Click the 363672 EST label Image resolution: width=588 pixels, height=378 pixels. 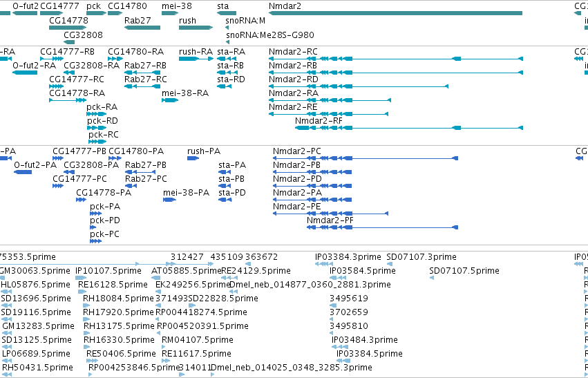(261, 257)
